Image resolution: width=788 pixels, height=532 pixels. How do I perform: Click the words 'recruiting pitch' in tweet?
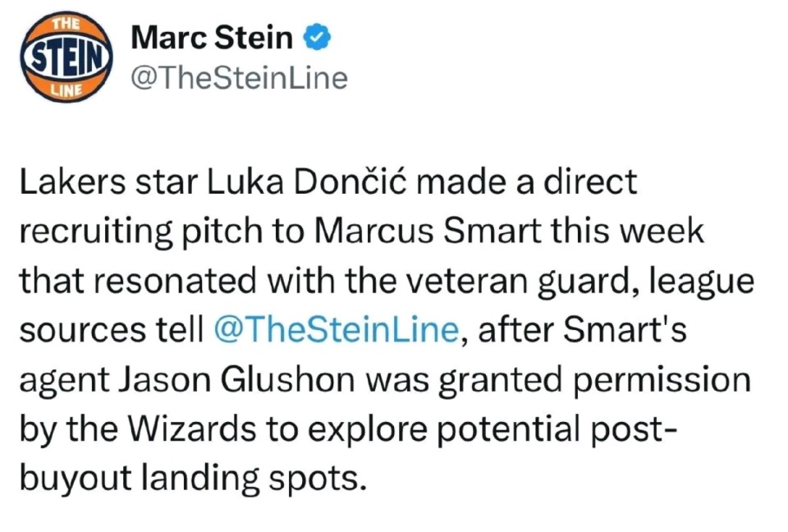click(x=141, y=232)
